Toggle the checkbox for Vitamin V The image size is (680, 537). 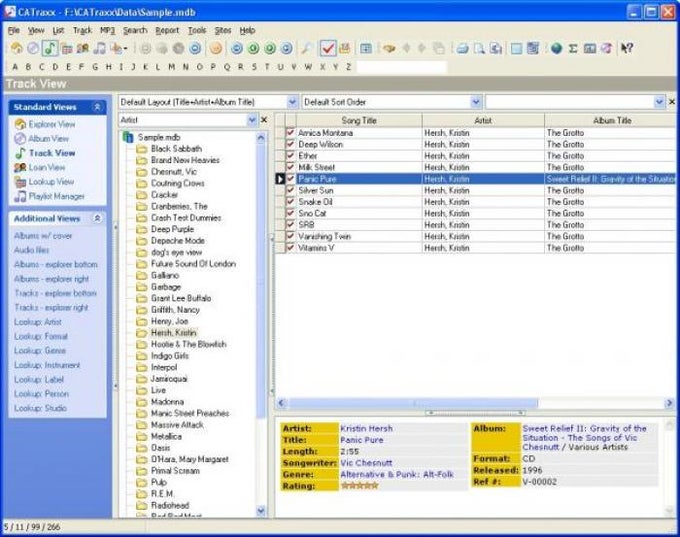pos(290,248)
